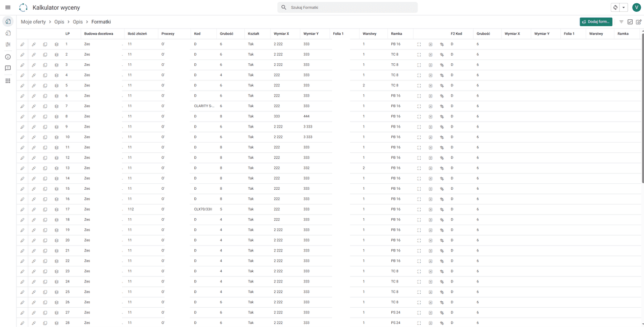
Task: Open the feedback message icon in sidebar
Action: [x=8, y=69]
